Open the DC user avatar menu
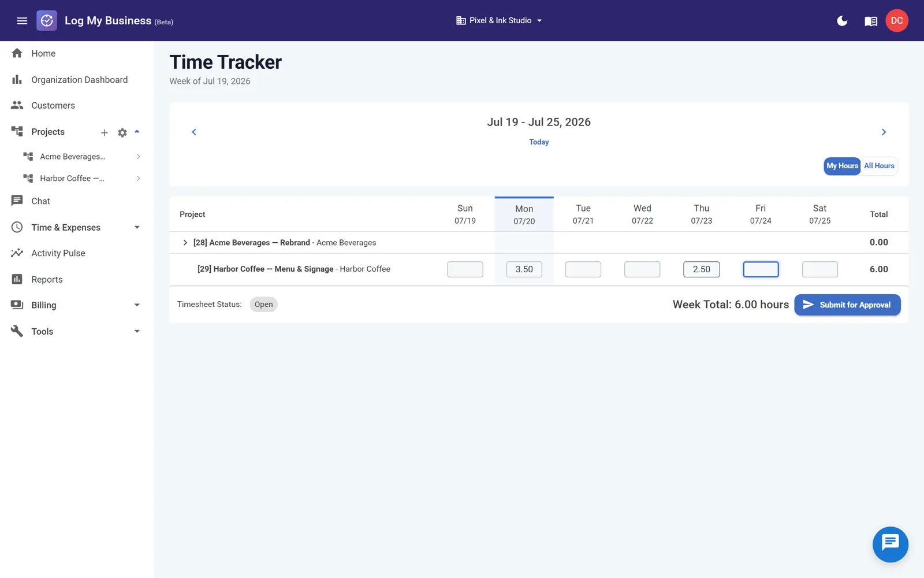This screenshot has width=924, height=578. (897, 21)
